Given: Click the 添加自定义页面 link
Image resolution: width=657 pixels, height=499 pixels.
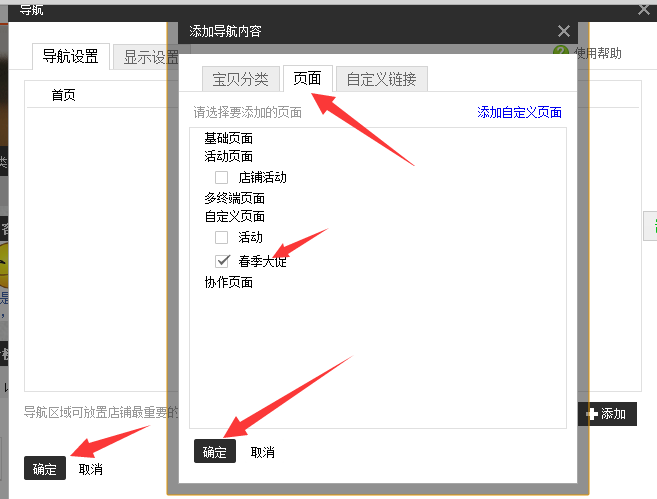Looking at the screenshot, I should pyautogui.click(x=519, y=113).
